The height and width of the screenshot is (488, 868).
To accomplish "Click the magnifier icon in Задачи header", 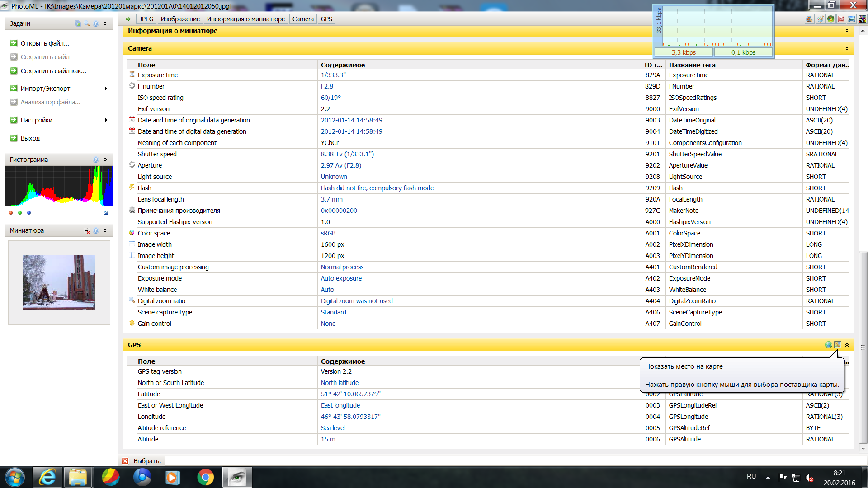I will (87, 23).
